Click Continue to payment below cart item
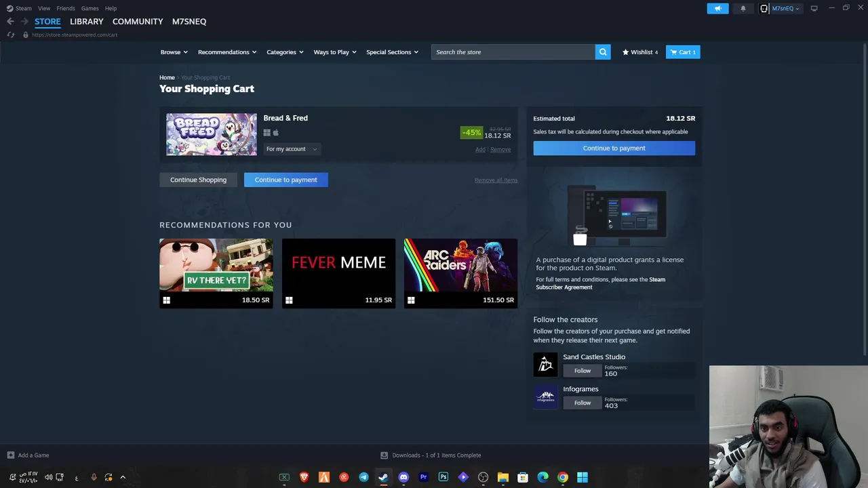The height and width of the screenshot is (488, 868). (x=285, y=180)
